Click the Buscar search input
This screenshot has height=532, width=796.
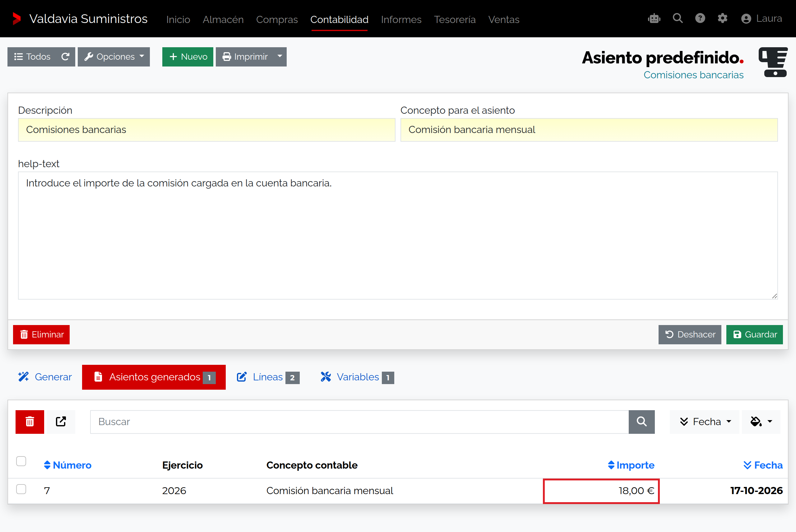tap(359, 422)
